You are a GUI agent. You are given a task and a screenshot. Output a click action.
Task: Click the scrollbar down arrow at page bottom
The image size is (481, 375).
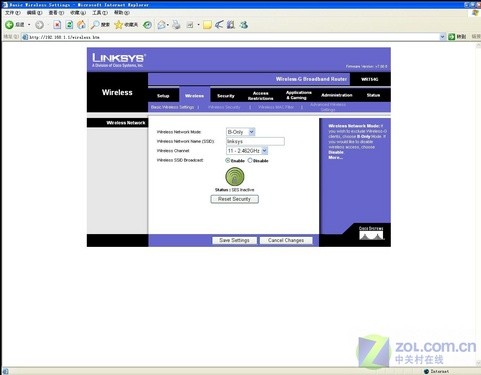478,364
